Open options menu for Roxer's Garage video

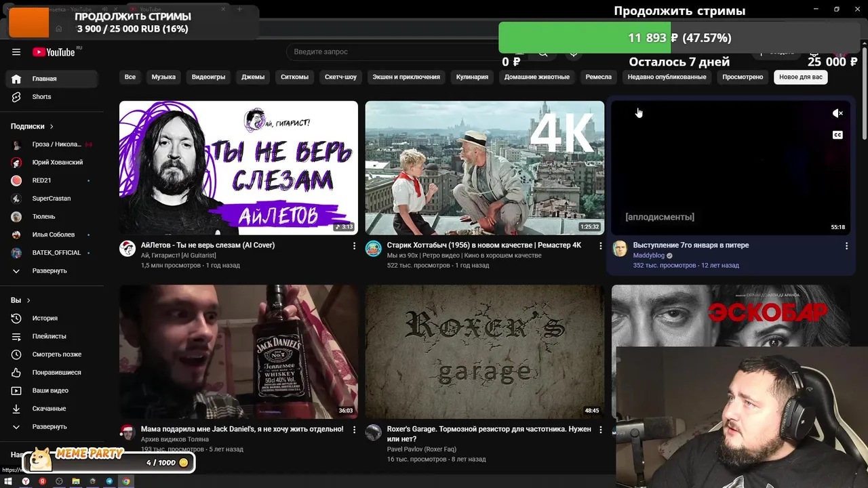click(600, 430)
